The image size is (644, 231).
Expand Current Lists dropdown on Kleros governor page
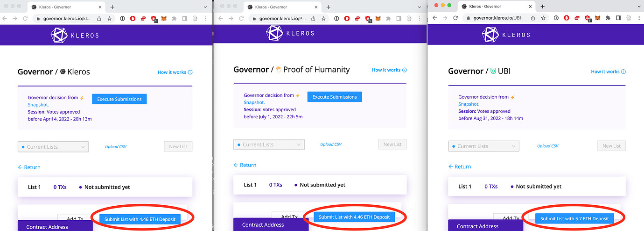click(53, 147)
